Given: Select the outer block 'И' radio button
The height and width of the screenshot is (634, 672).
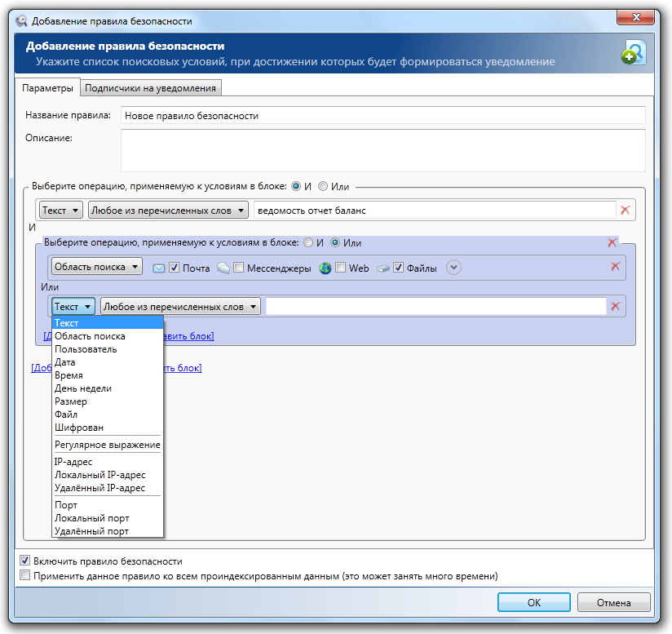Looking at the screenshot, I should 296,186.
